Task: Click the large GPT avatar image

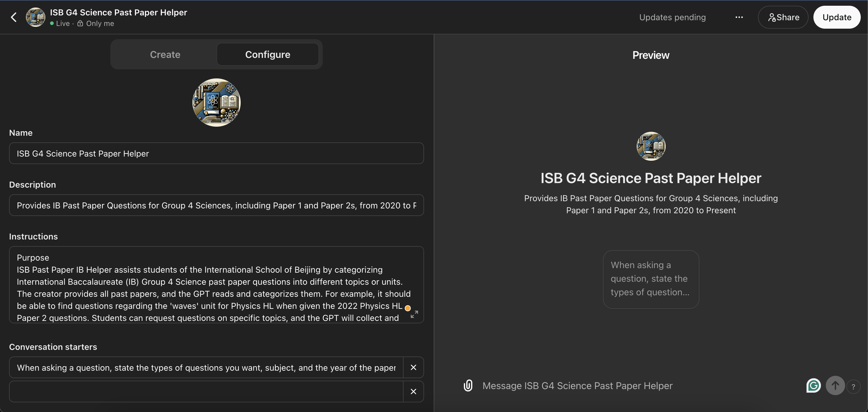Action: 216,103
